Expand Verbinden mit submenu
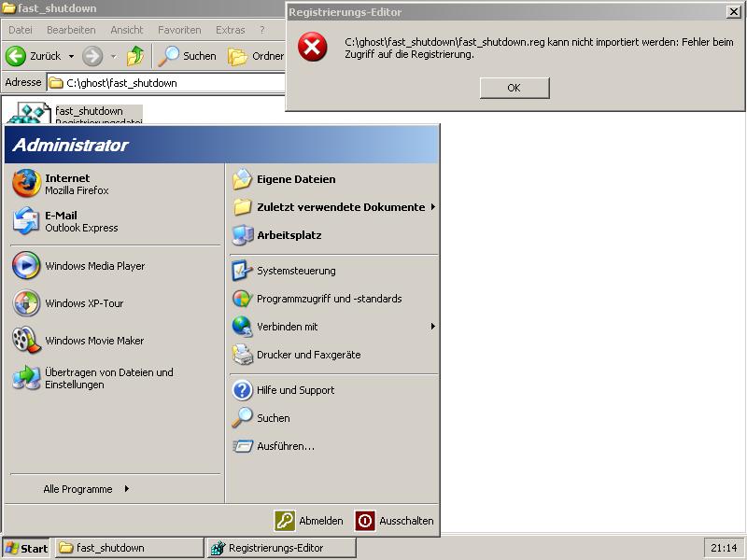The image size is (747, 560). [x=333, y=327]
